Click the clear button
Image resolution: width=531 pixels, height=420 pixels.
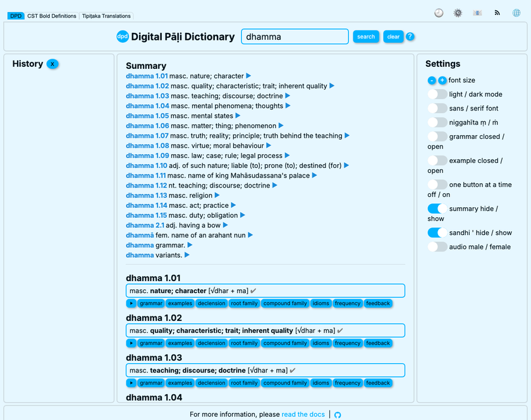coord(393,37)
